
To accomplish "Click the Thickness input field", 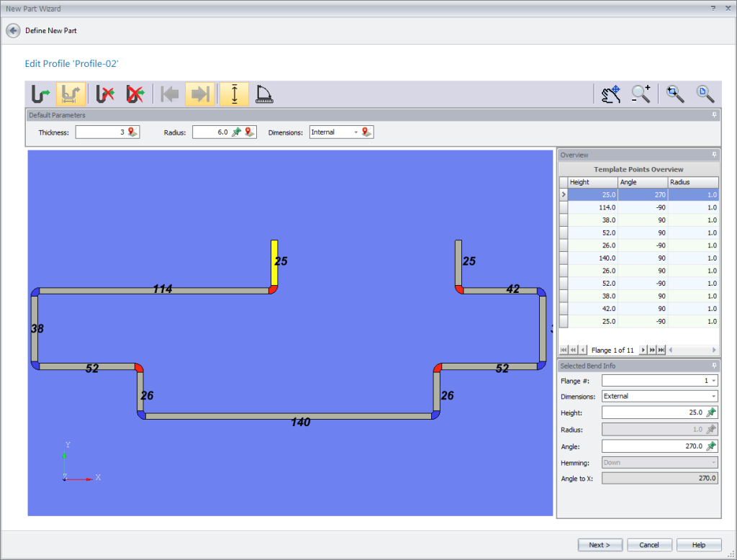I will click(101, 132).
